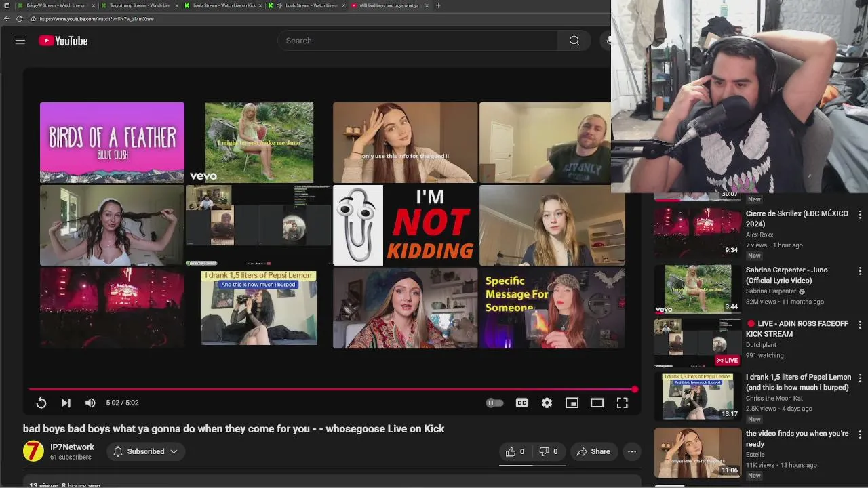Click inside the YouTube Search box
This screenshot has width=868, height=488.
click(x=418, y=41)
